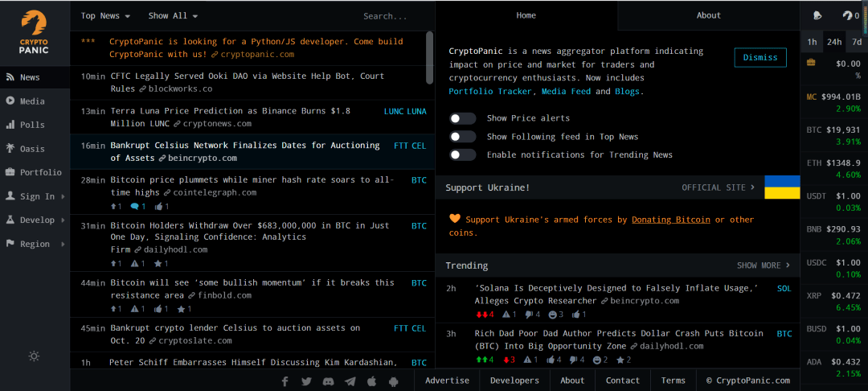The width and height of the screenshot is (868, 391).
Task: Select the 7d price interval tab
Action: 857,42
